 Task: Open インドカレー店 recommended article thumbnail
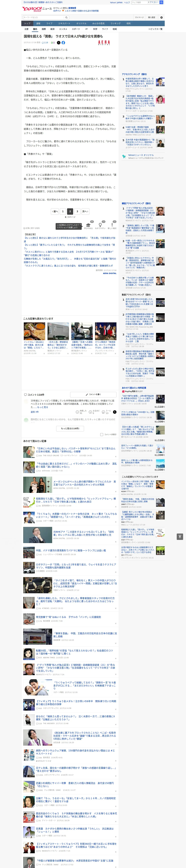coord(34,331)
